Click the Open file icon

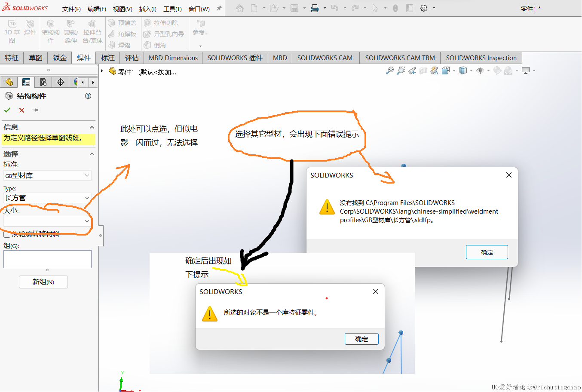[274, 8]
